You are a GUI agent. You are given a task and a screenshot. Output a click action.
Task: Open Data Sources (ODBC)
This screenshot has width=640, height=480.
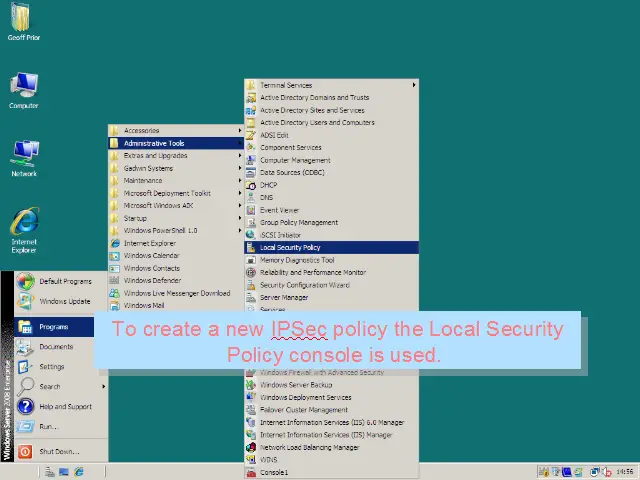331,172
